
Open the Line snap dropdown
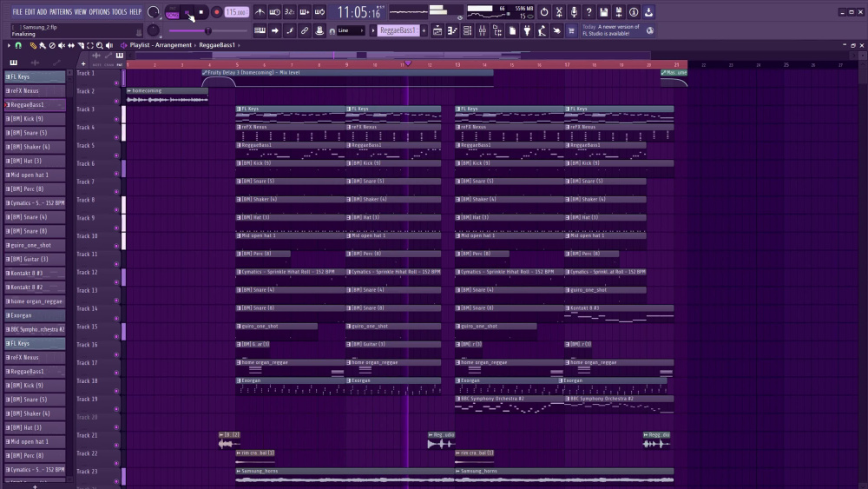pyautogui.click(x=351, y=31)
